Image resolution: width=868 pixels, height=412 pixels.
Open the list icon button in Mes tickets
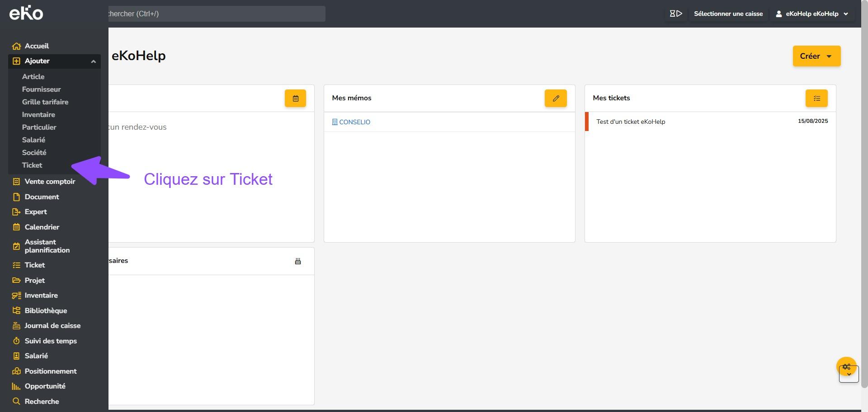click(x=816, y=98)
